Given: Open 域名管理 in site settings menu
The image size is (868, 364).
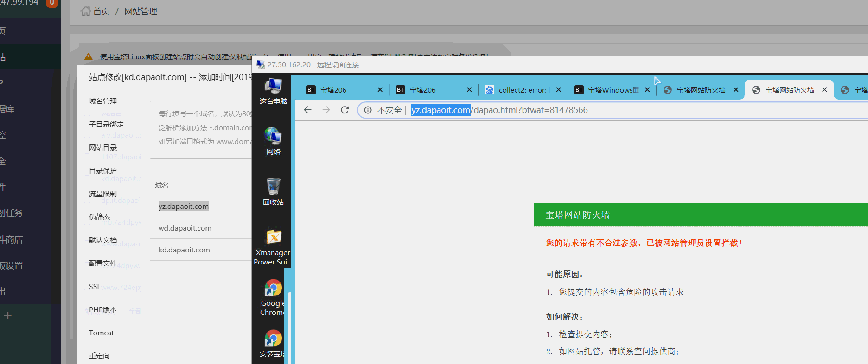Looking at the screenshot, I should [x=103, y=101].
